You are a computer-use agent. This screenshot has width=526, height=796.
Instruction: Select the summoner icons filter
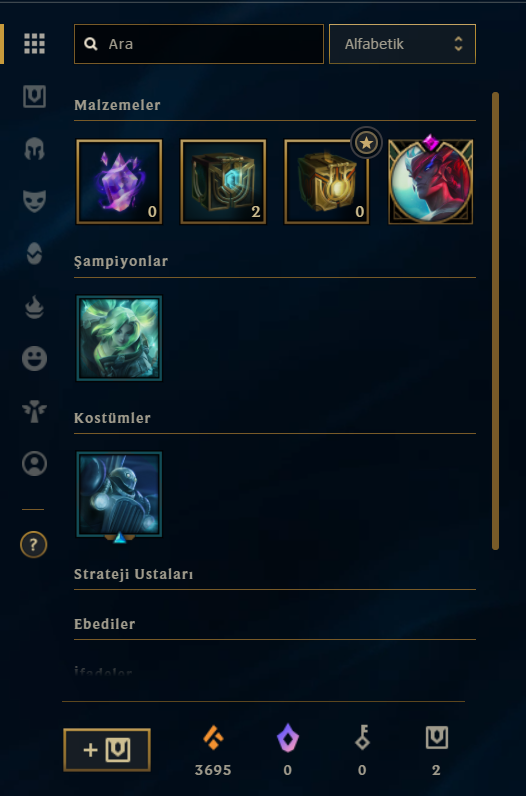35,463
